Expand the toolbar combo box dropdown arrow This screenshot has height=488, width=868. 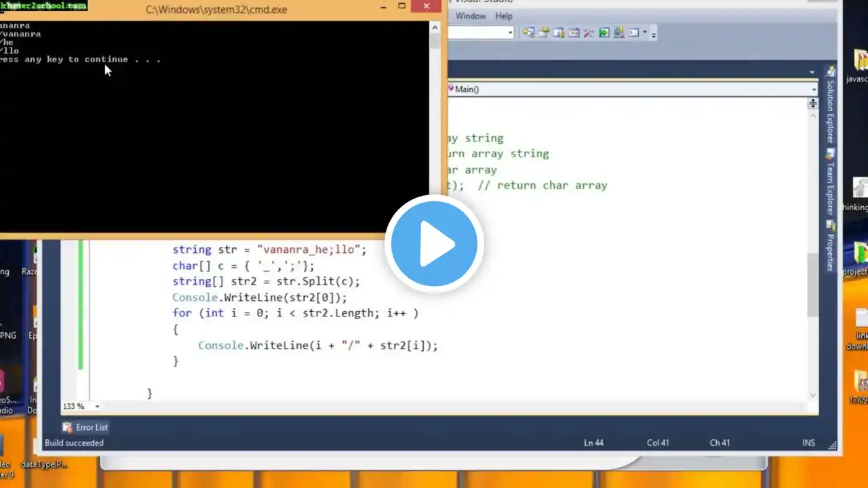[x=511, y=33]
